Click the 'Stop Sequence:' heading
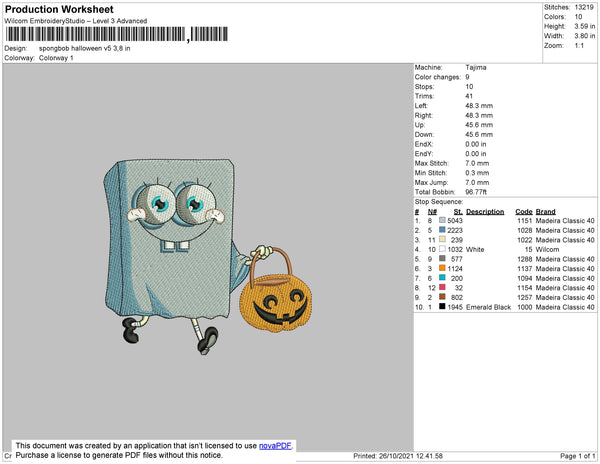 (x=439, y=202)
